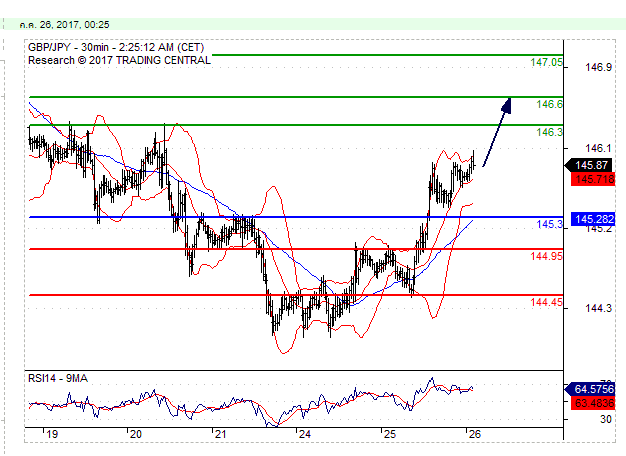The height and width of the screenshot is (456, 626).
Task: Select the 144.95 support level label
Action: (x=546, y=256)
